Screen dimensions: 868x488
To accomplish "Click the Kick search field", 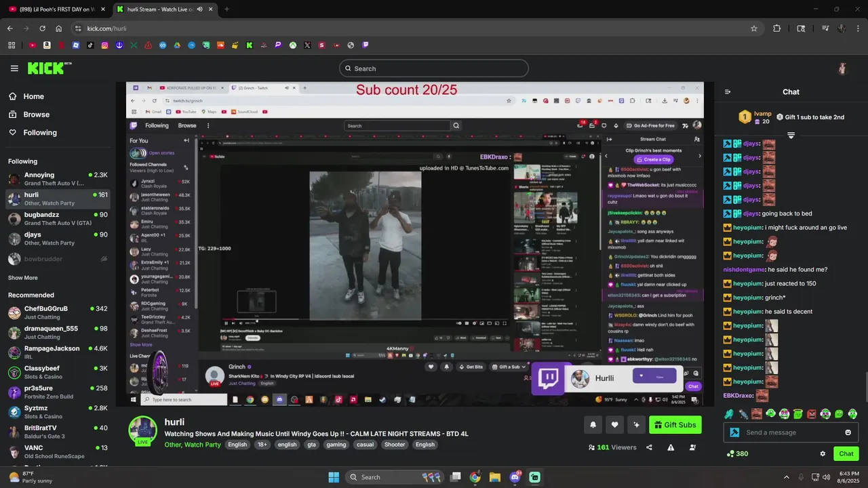I will point(434,68).
